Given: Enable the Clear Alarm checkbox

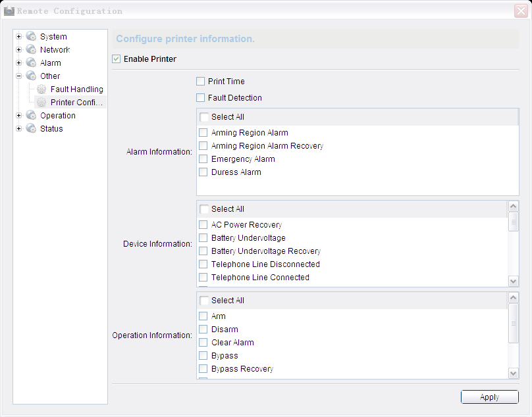Looking at the screenshot, I should pyautogui.click(x=203, y=343).
